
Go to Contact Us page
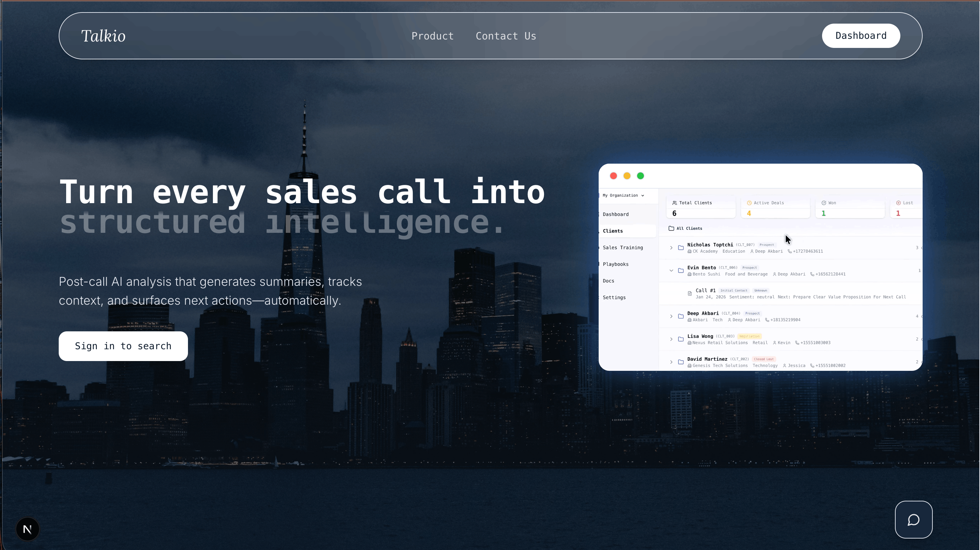coord(506,36)
